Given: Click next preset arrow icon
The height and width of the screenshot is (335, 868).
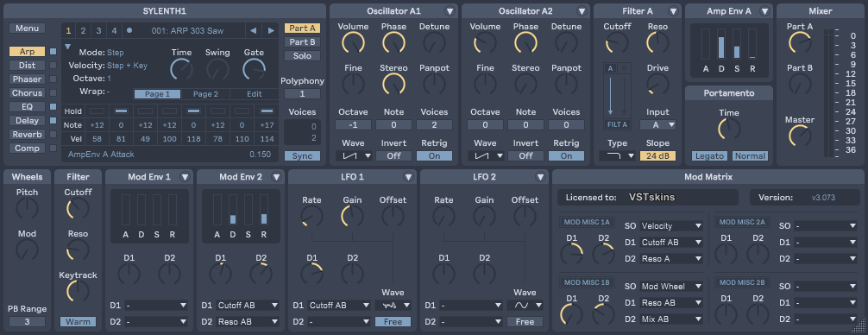Looking at the screenshot, I should (x=271, y=31).
